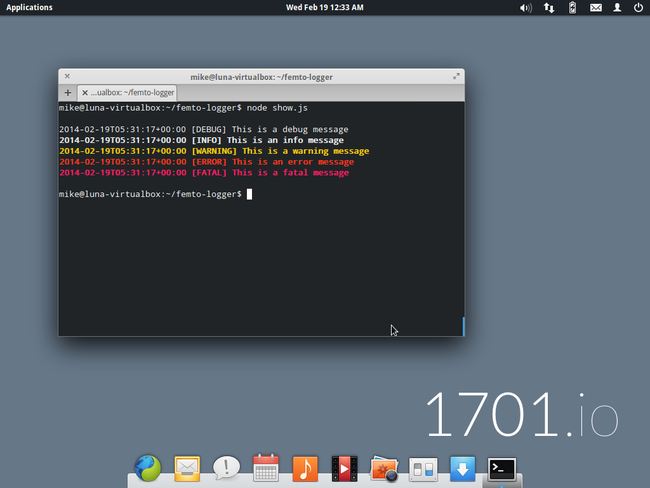Image resolution: width=650 pixels, height=488 pixels.
Task: Open the Midori web browser from the dock
Action: click(x=148, y=467)
